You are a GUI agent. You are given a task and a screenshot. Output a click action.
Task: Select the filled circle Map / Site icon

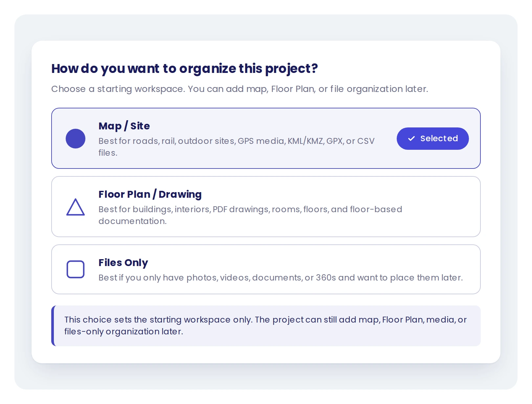pyautogui.click(x=76, y=139)
